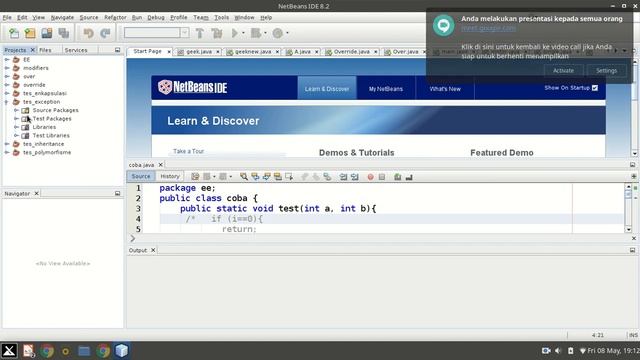Expand the Source Packages node
This screenshot has height=360, width=640.
pos(16,110)
